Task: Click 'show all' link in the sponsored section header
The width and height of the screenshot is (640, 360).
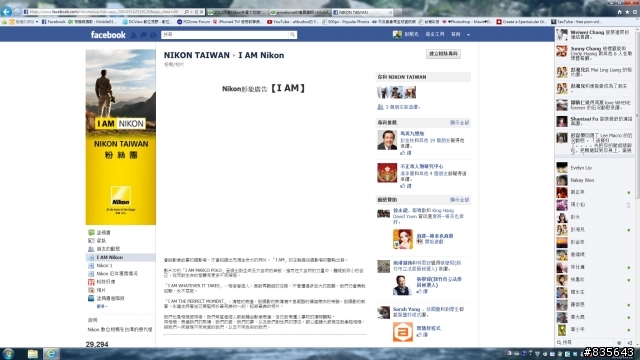Action: (x=459, y=200)
